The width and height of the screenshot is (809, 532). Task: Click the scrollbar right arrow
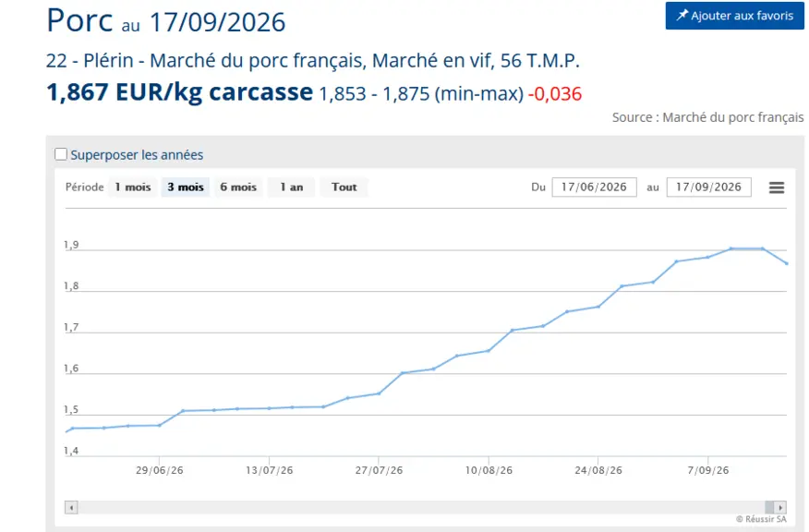coord(780,507)
